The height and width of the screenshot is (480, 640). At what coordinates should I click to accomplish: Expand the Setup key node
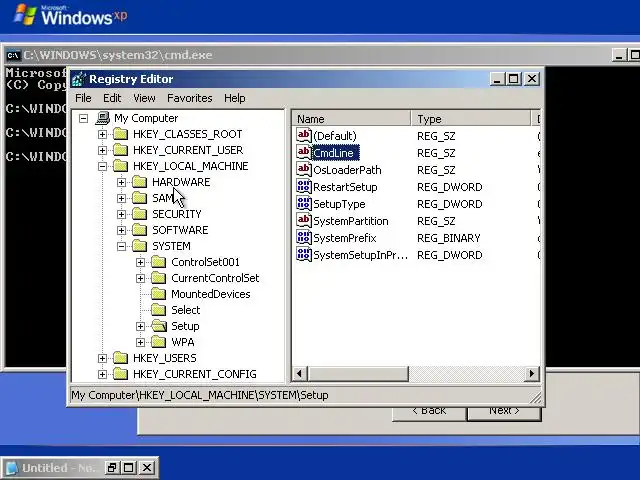(140, 326)
